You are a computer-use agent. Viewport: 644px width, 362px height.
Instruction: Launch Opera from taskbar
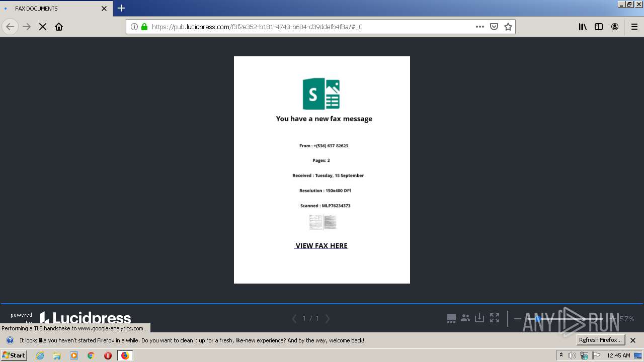[108, 355]
